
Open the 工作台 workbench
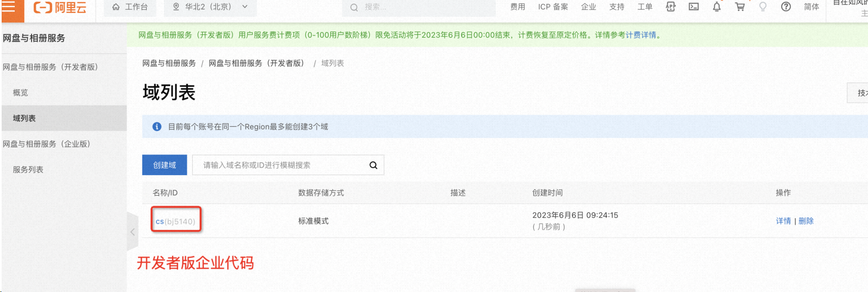130,7
